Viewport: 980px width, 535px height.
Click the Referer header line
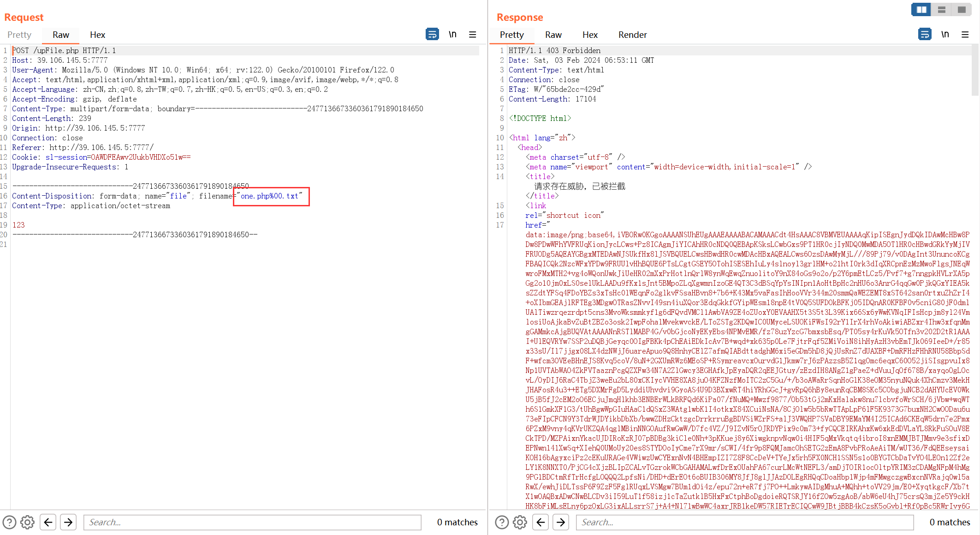click(83, 147)
